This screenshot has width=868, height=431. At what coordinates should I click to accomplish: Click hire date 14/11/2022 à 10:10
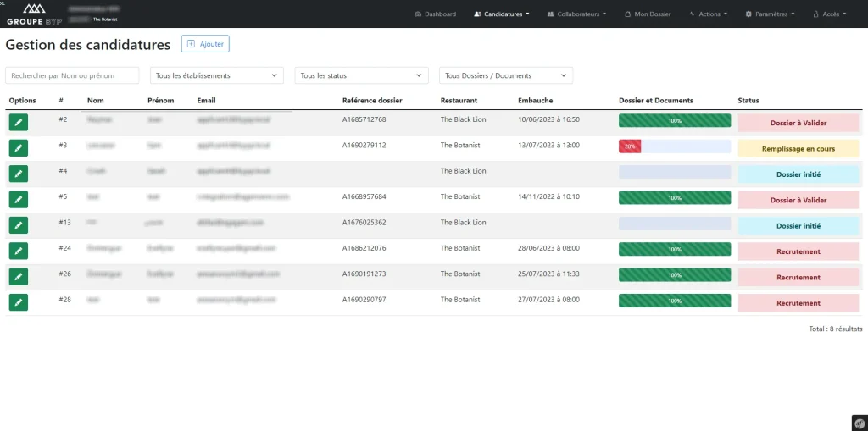(548, 197)
